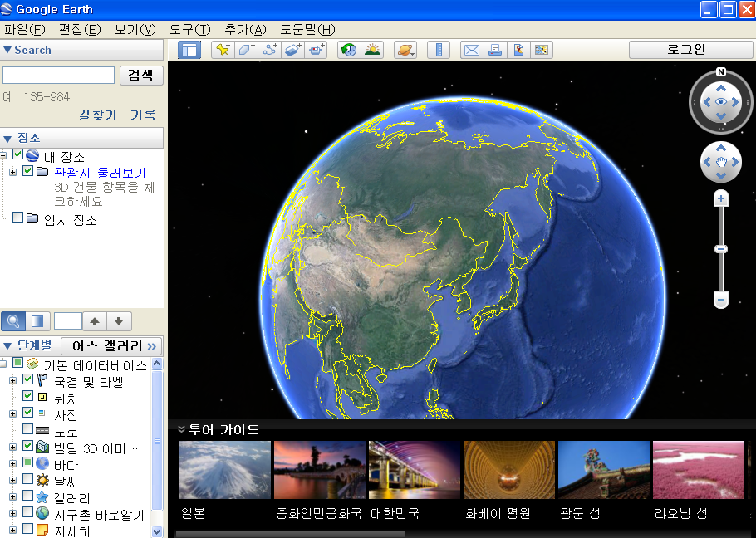Expand the 관광지 둘러보기 folder

tap(13, 172)
